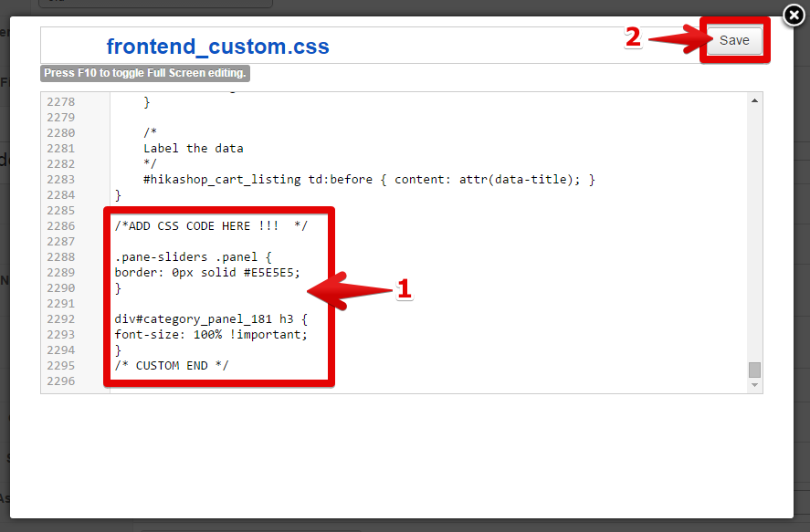Click the .pane-sliders .panel selector line
This screenshot has width=810, height=532.
click(194, 257)
